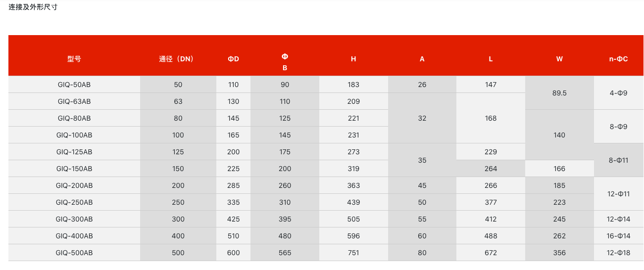
Task: Click the ΦD column header
Action: coord(234,59)
